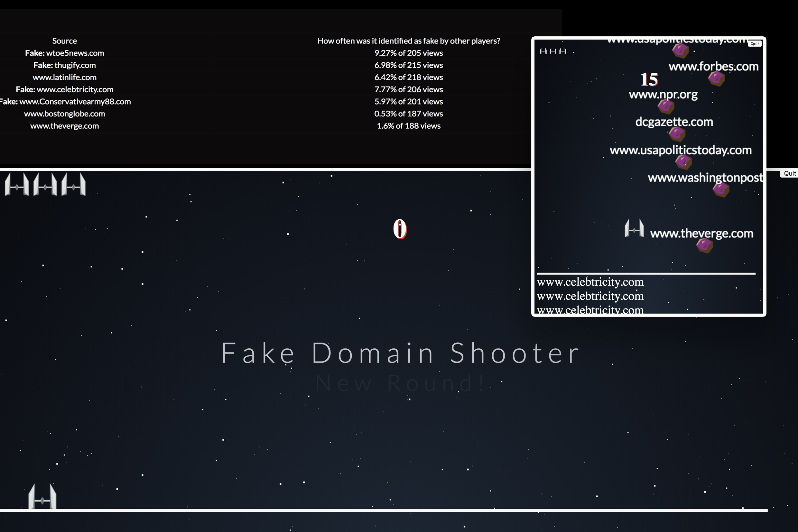Click the score counter showing 0
798x532 pixels.
coord(400,229)
